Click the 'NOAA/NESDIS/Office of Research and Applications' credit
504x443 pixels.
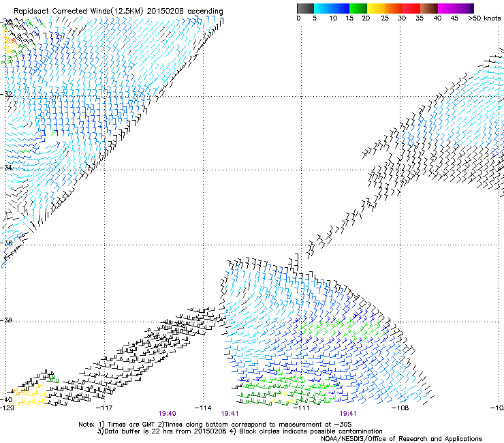click(401, 438)
